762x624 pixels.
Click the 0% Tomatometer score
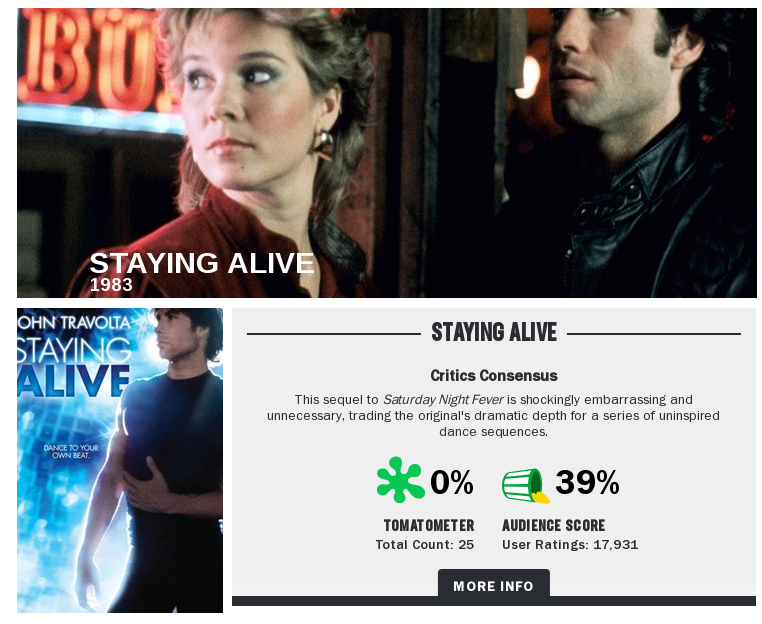451,482
